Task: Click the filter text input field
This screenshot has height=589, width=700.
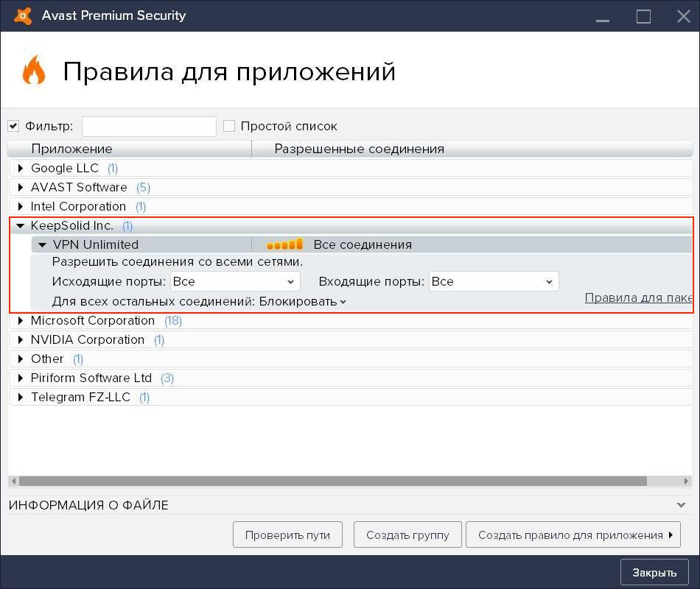Action: (x=149, y=127)
